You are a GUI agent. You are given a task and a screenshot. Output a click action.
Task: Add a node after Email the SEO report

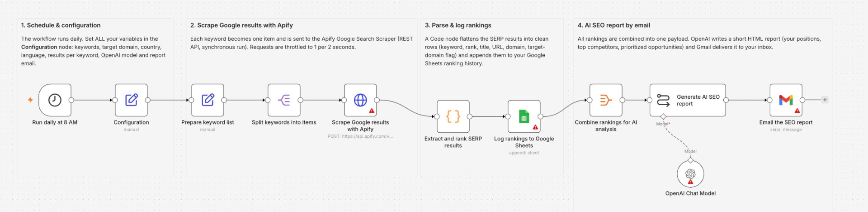(825, 100)
